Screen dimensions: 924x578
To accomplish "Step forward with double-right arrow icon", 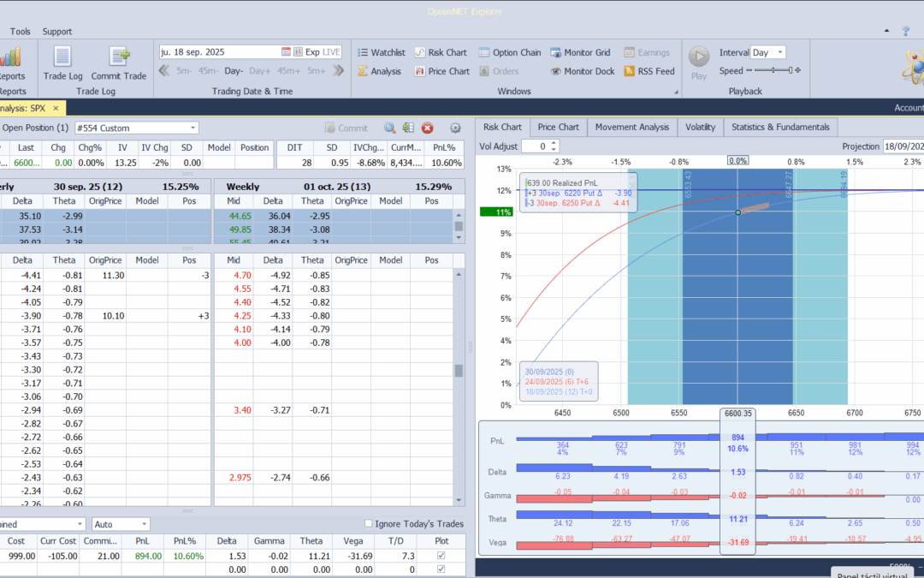I will [338, 71].
